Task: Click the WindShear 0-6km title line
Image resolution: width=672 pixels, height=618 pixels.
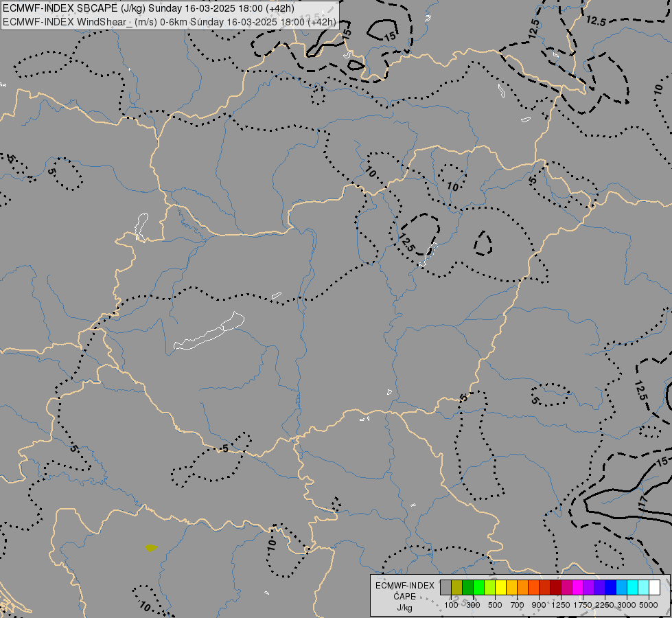Action: (x=170, y=22)
